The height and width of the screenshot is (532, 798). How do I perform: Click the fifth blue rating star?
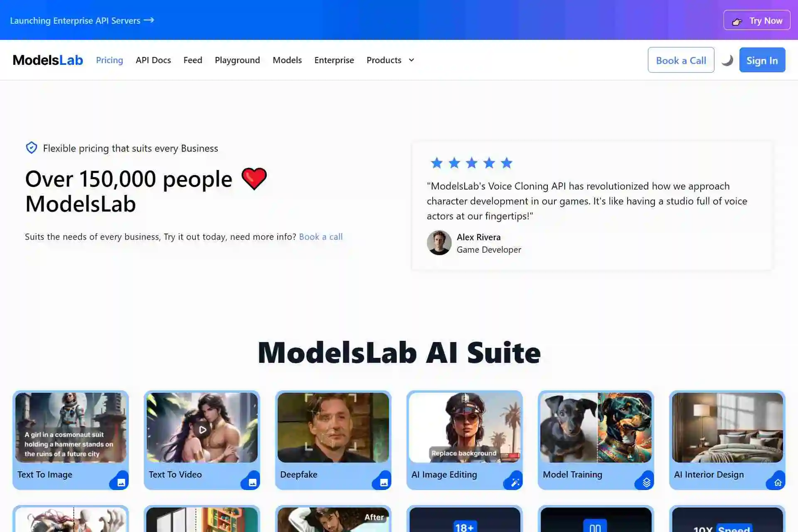click(506, 163)
